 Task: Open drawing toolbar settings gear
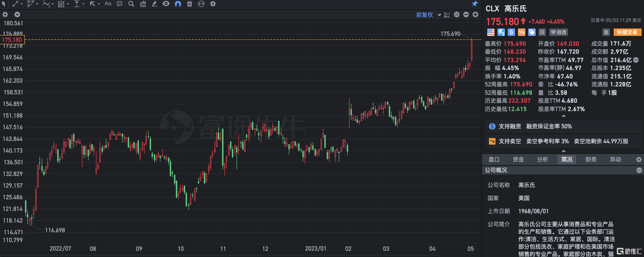point(213,4)
